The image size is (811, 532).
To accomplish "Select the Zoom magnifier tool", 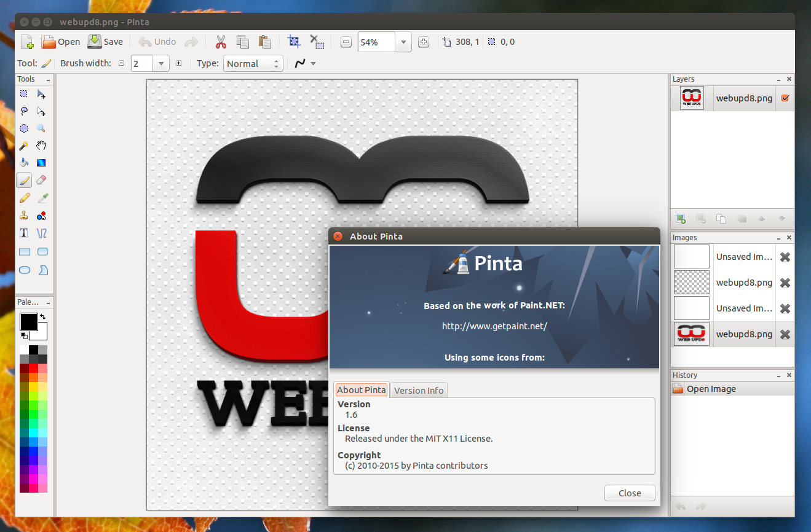I will tap(41, 128).
